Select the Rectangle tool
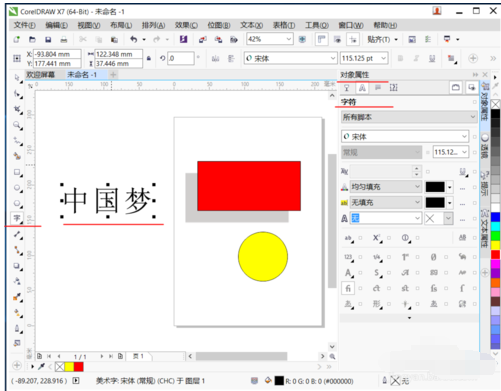 click(x=17, y=172)
